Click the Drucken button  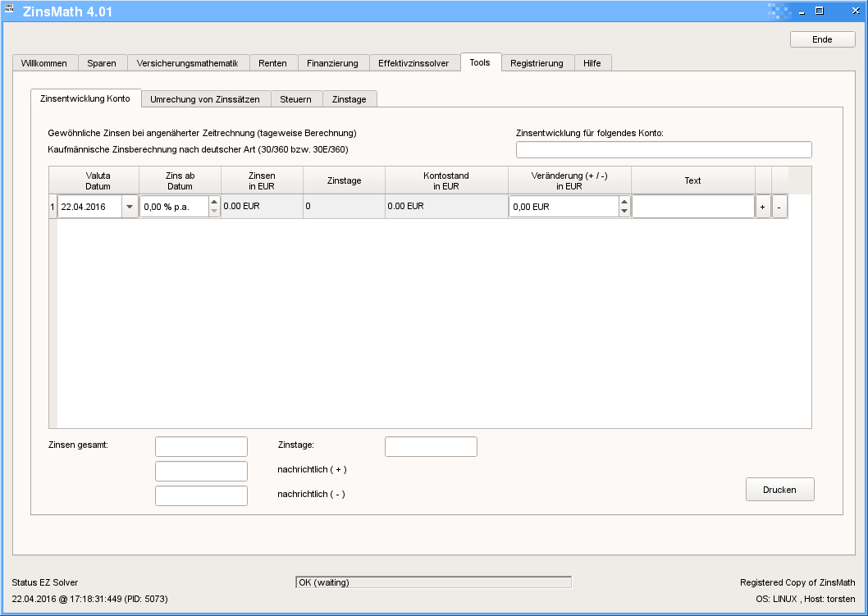779,490
